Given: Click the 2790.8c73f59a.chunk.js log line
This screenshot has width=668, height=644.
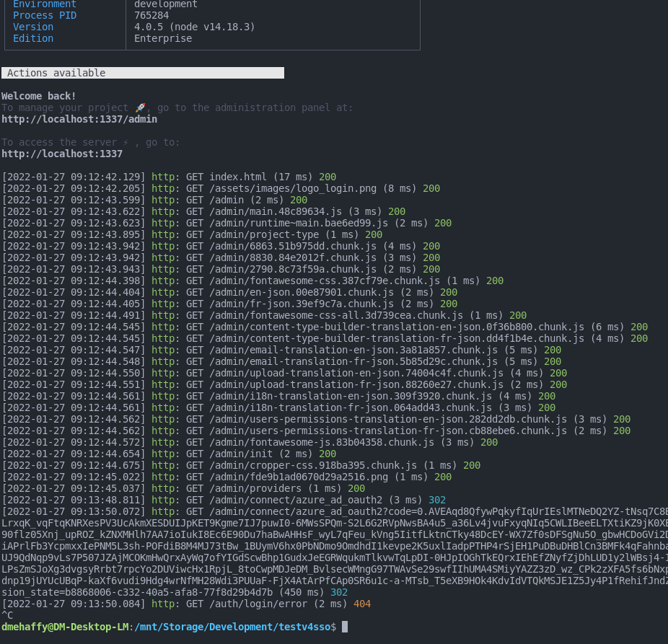Looking at the screenshot, I should [x=221, y=269].
